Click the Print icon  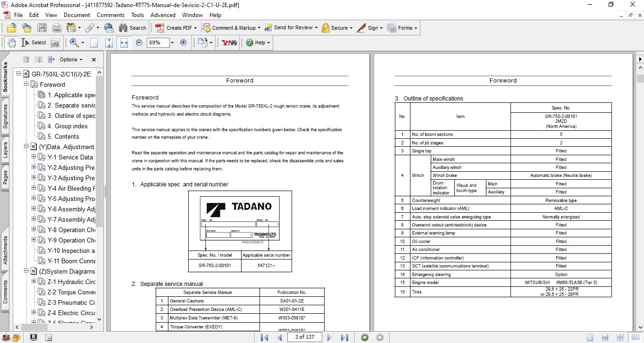(57, 28)
